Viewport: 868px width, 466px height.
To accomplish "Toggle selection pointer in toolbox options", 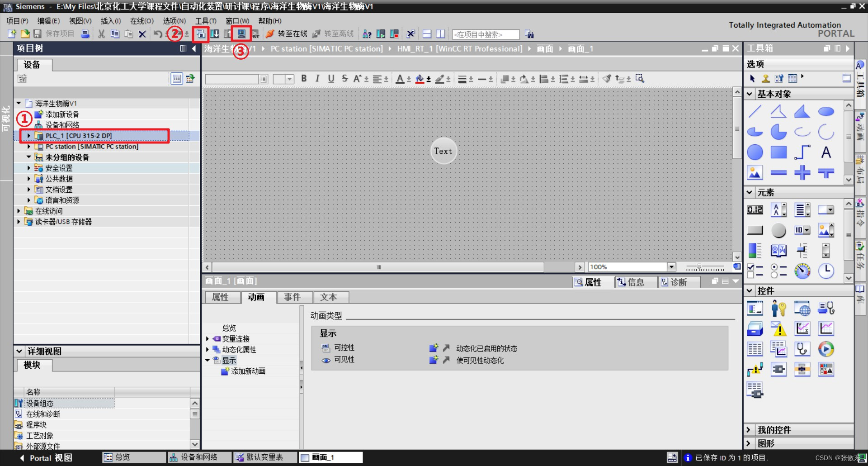I will coord(752,79).
